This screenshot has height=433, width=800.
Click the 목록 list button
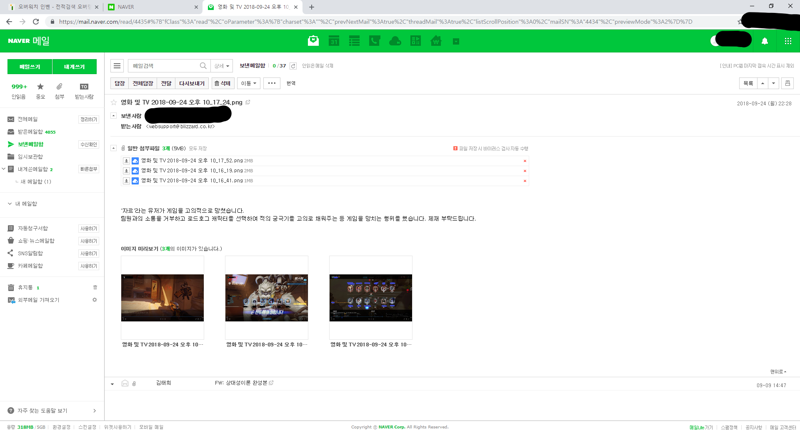(x=748, y=83)
